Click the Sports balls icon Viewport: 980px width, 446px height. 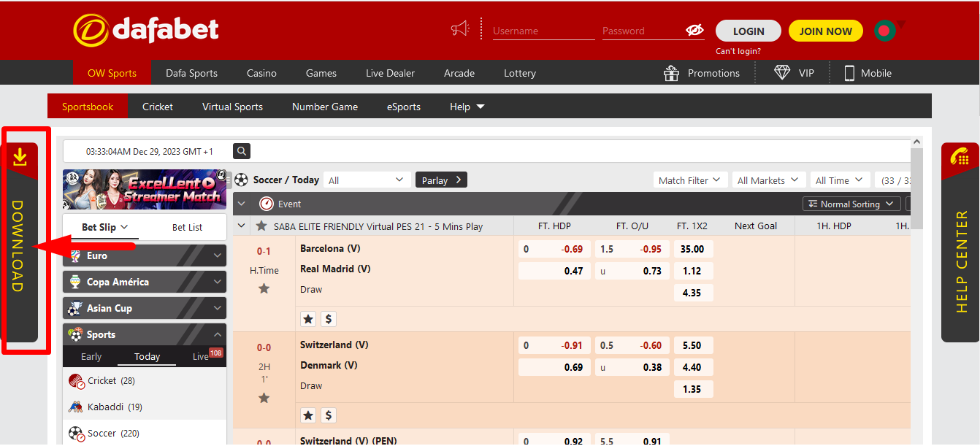[x=75, y=334]
